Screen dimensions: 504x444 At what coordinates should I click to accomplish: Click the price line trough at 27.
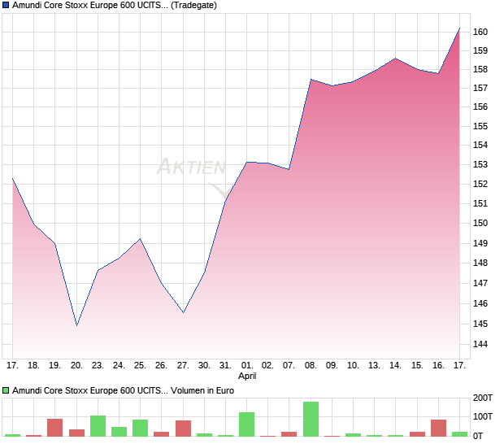(x=183, y=312)
